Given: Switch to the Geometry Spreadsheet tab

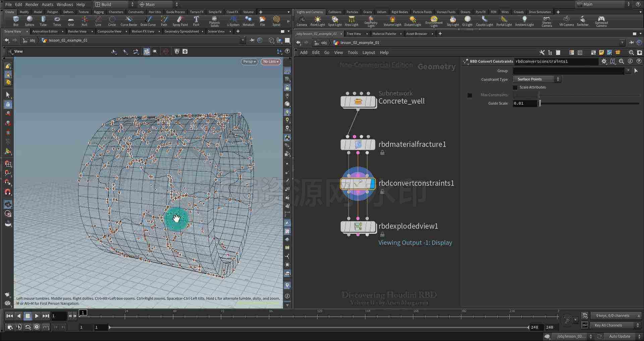Looking at the screenshot, I should click(182, 32).
